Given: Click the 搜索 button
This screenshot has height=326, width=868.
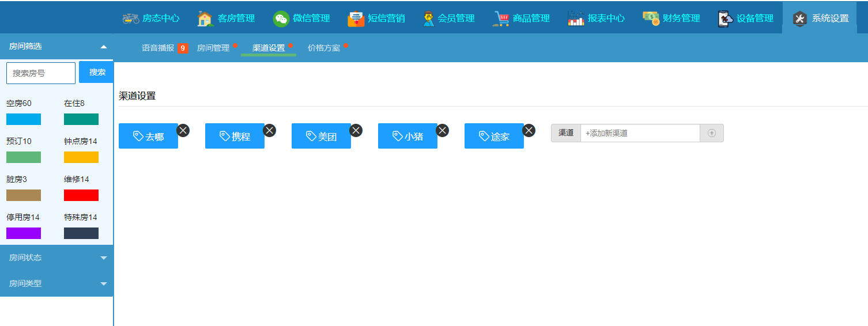Looking at the screenshot, I should tap(97, 73).
